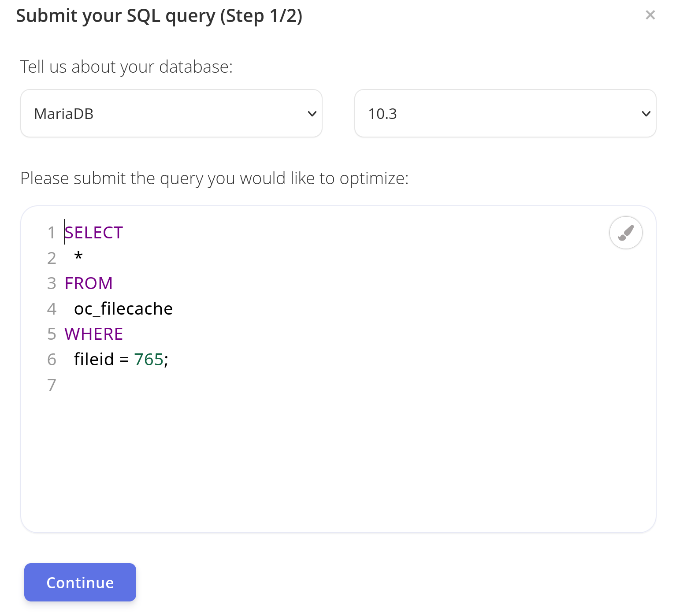Close the Submit your SQL query dialog
The height and width of the screenshot is (616, 676).
(x=650, y=15)
